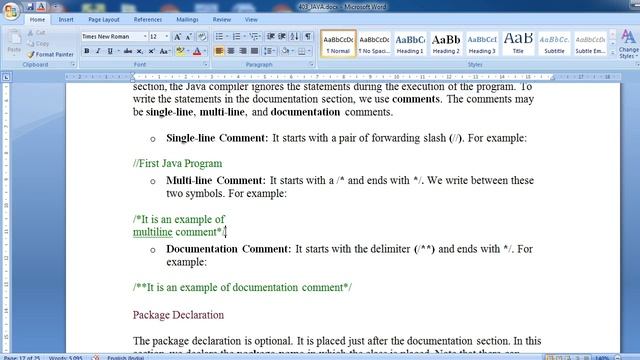This screenshot has height=360, width=640.
Task: Open the View tab
Action: [251, 20]
